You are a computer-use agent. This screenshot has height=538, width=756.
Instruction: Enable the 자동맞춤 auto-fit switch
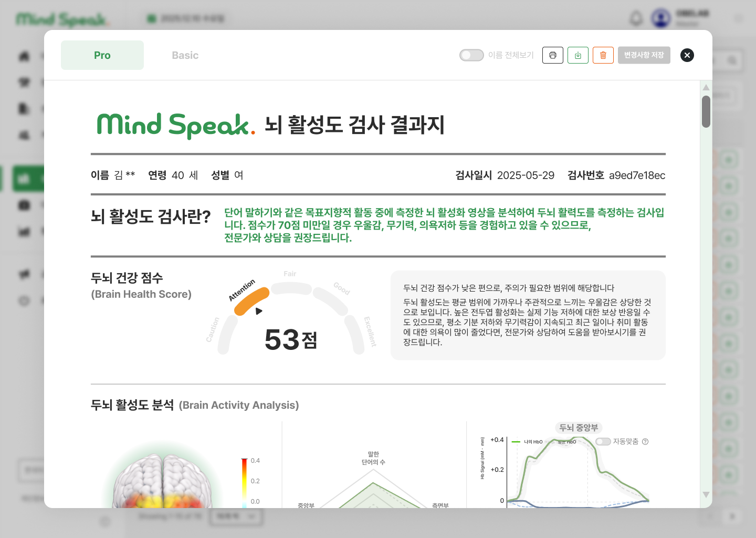pyautogui.click(x=603, y=441)
